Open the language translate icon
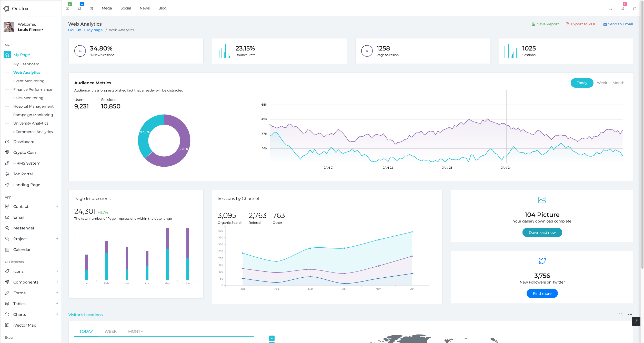 pyautogui.click(x=92, y=8)
